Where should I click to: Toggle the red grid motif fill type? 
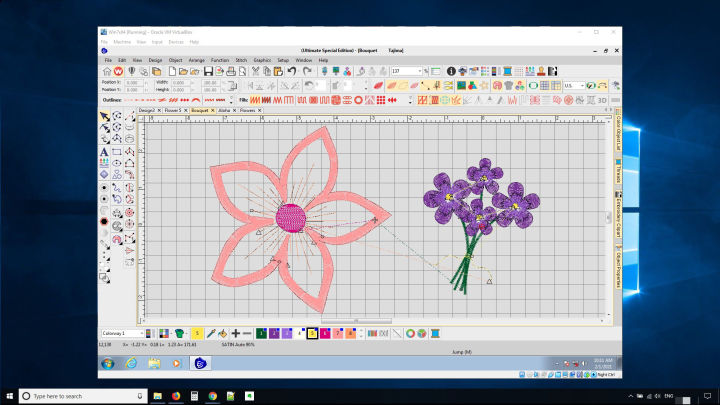pyautogui.click(x=381, y=100)
